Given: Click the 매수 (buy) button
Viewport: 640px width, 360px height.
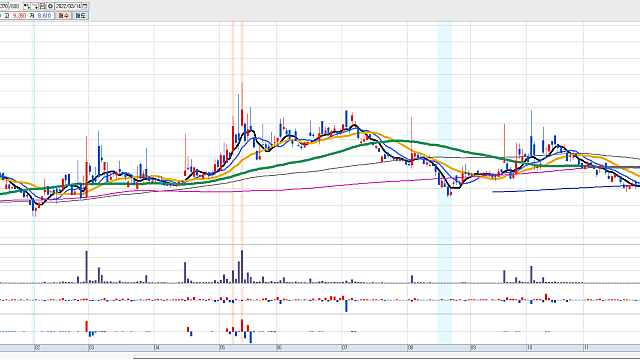Looking at the screenshot, I should [63, 16].
